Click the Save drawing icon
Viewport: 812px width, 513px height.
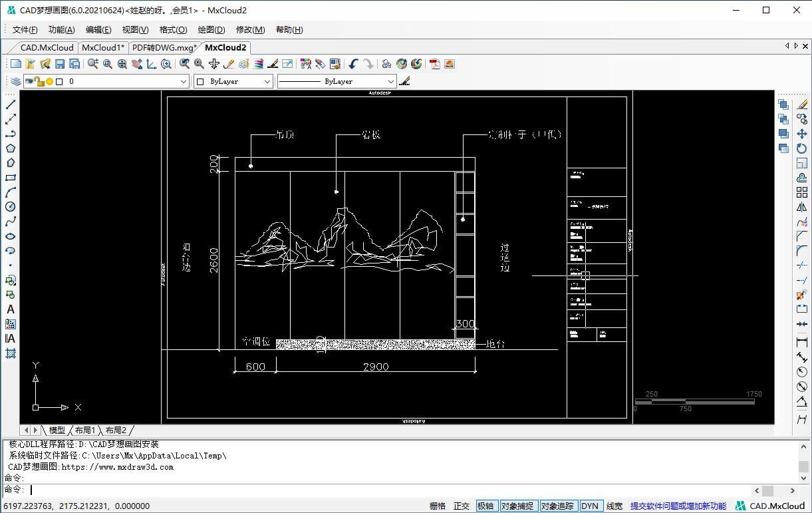tap(60, 64)
